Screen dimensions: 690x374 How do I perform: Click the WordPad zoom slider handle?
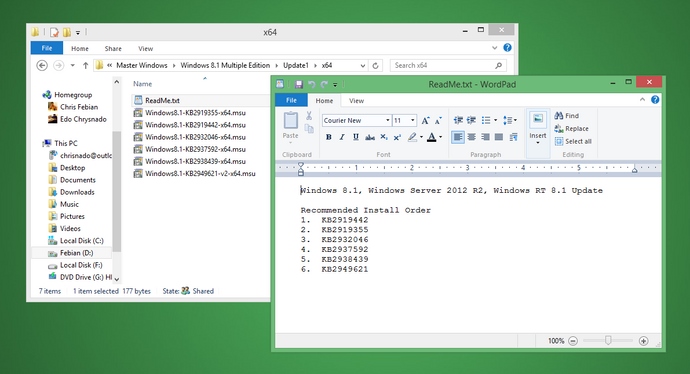608,341
